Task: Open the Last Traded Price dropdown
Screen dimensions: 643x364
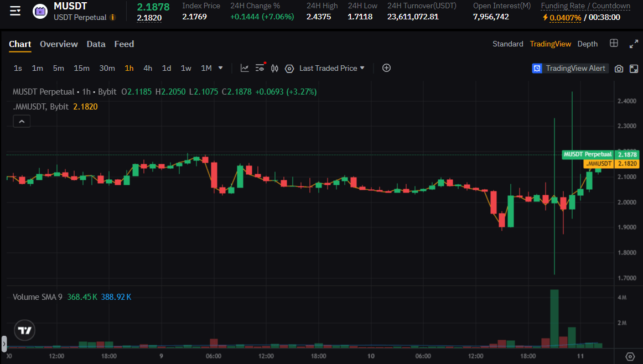Action: coord(332,68)
